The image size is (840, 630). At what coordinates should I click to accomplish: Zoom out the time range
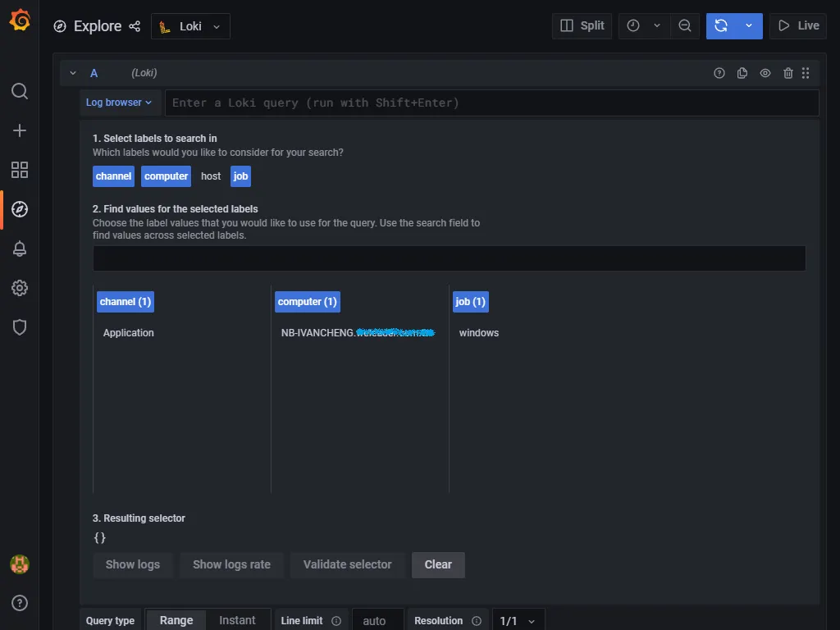[685, 25]
